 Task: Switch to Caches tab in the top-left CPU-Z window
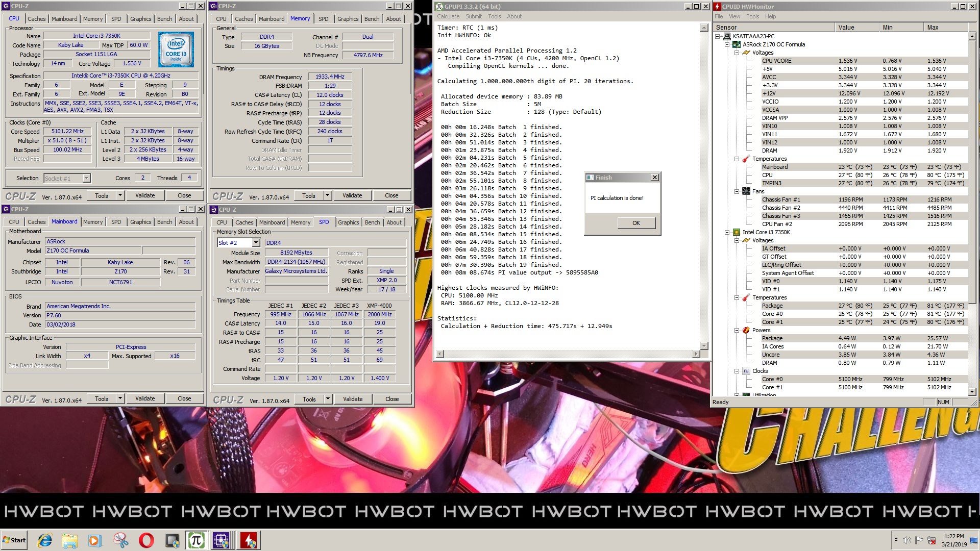tap(36, 19)
